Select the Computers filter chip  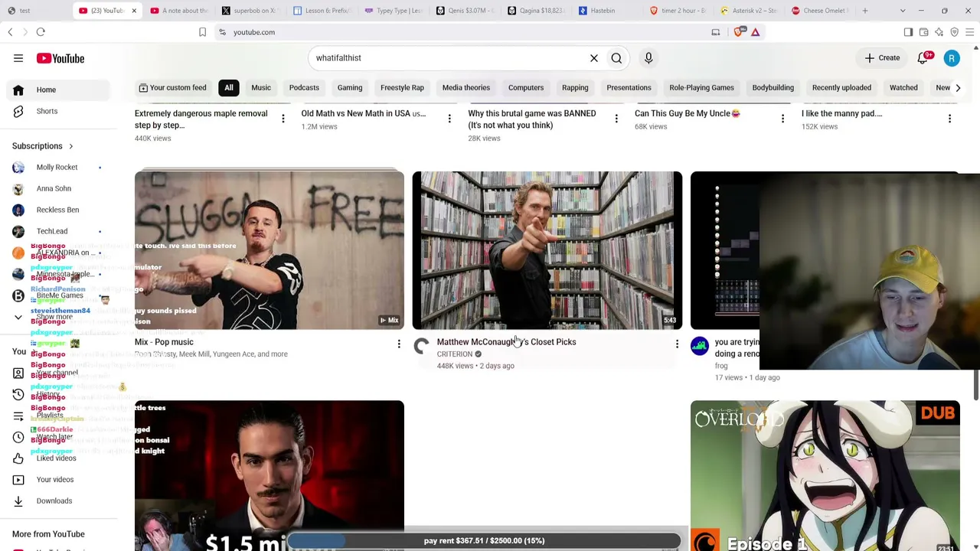point(526,88)
